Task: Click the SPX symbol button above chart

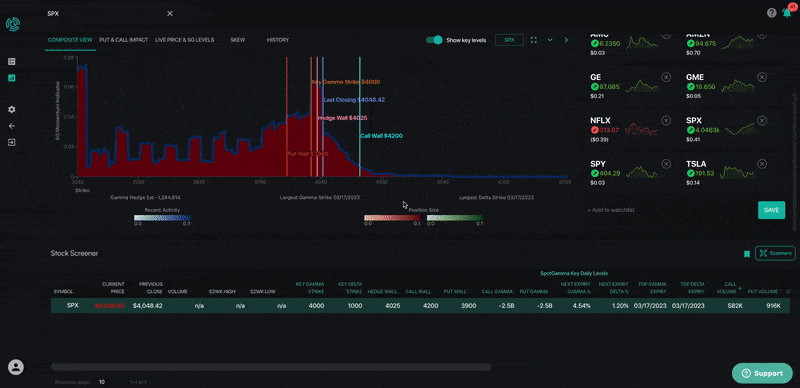Action: 509,40
